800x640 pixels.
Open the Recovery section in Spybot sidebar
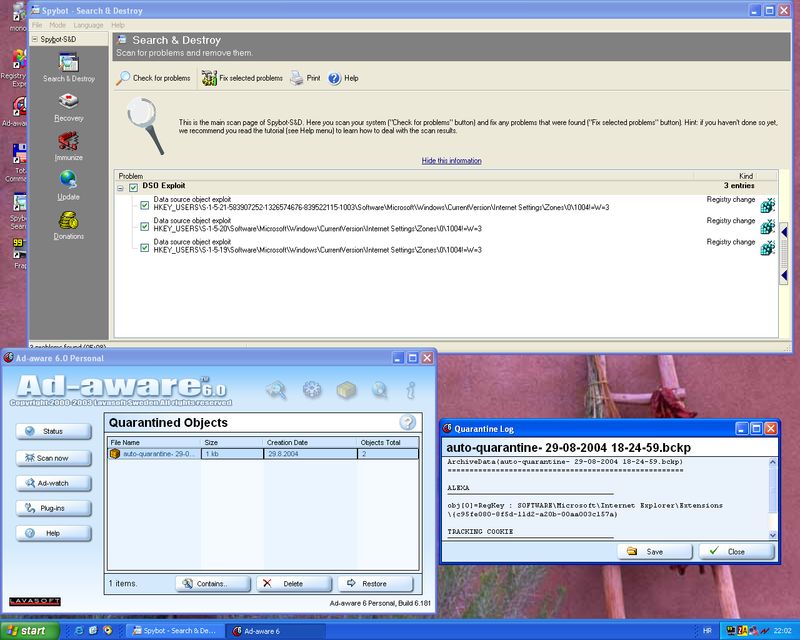[x=68, y=103]
